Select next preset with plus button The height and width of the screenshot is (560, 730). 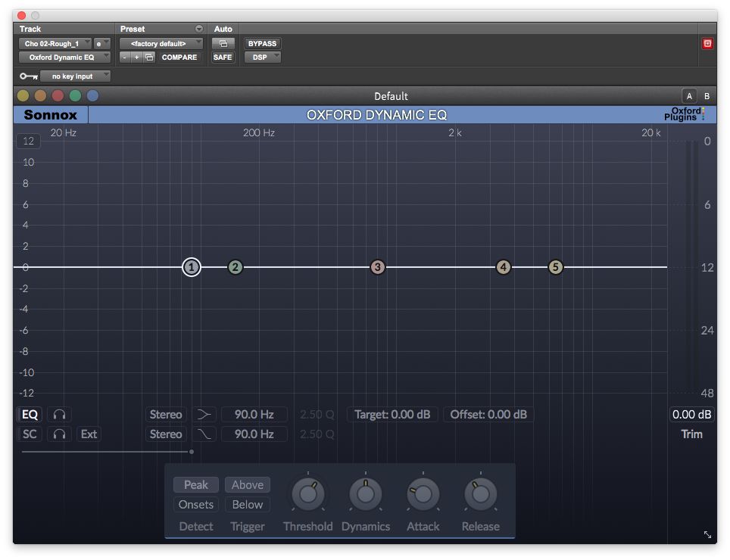(136, 58)
